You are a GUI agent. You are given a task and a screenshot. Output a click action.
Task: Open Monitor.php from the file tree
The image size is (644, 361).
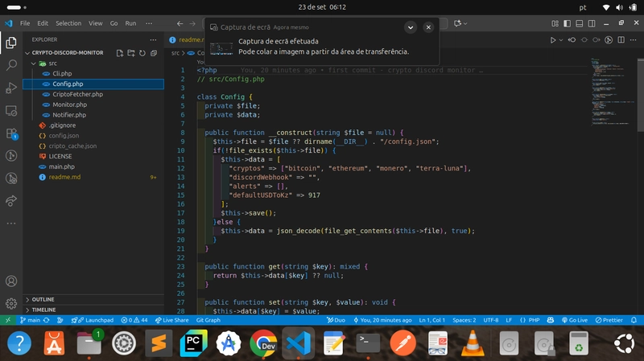tap(69, 105)
